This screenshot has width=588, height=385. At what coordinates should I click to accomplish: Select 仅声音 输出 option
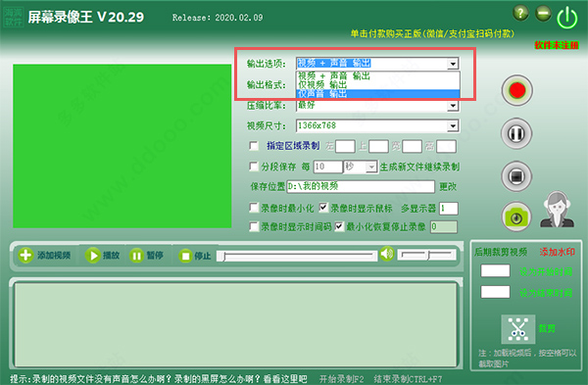pos(378,94)
